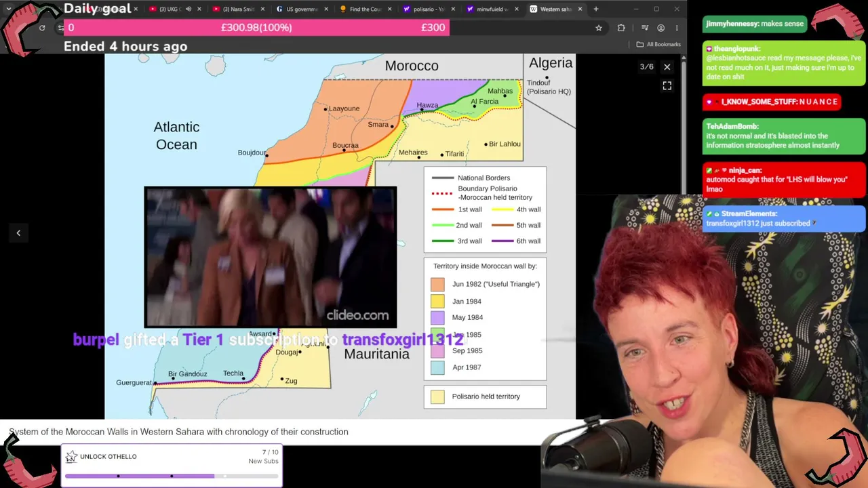Viewport: 868px width, 488px height.
Task: Open the All Bookmarks folder
Action: click(x=658, y=44)
